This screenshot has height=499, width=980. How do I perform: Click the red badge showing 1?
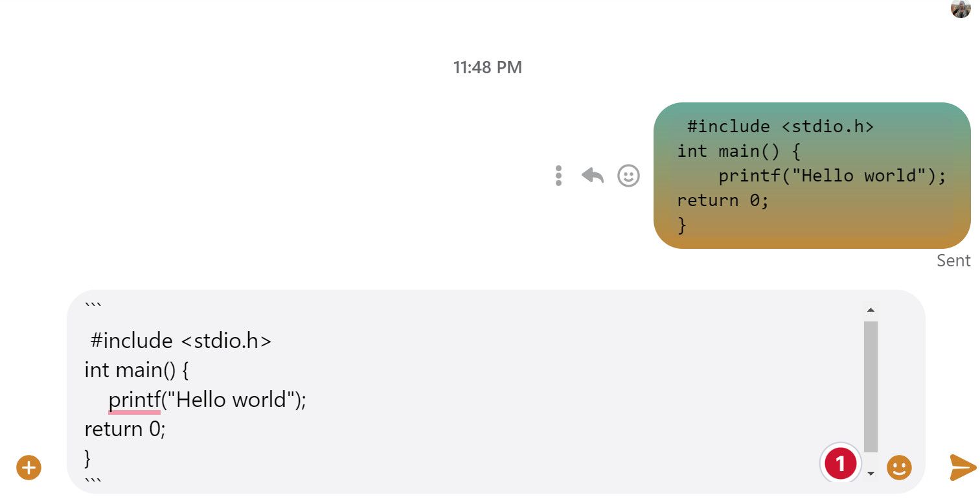(840, 463)
